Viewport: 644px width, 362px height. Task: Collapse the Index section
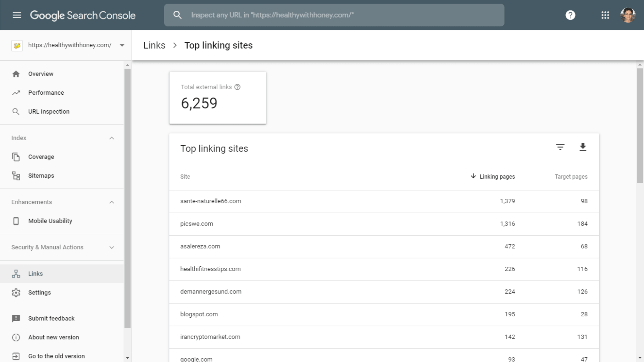pyautogui.click(x=112, y=138)
